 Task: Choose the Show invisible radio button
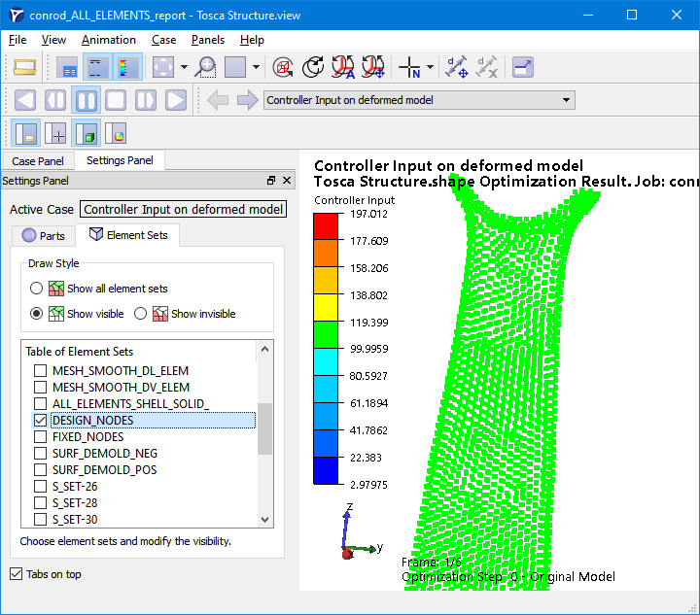point(141,314)
